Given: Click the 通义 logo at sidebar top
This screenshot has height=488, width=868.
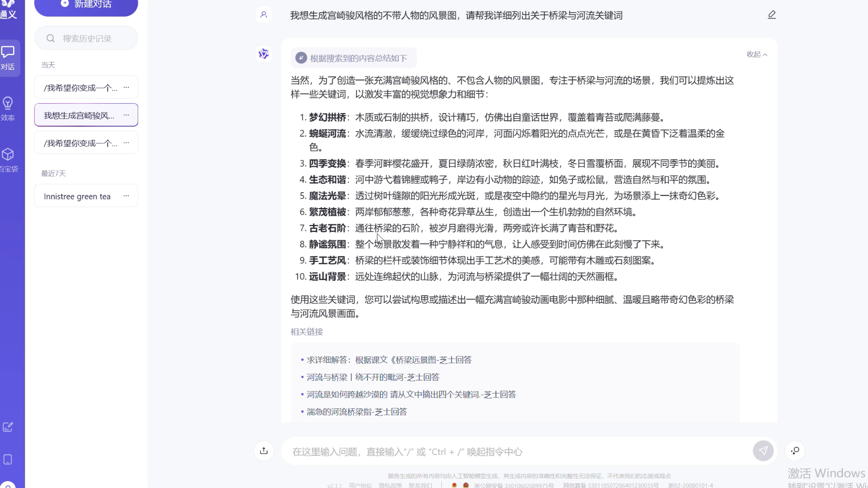Looking at the screenshot, I should tap(8, 9).
